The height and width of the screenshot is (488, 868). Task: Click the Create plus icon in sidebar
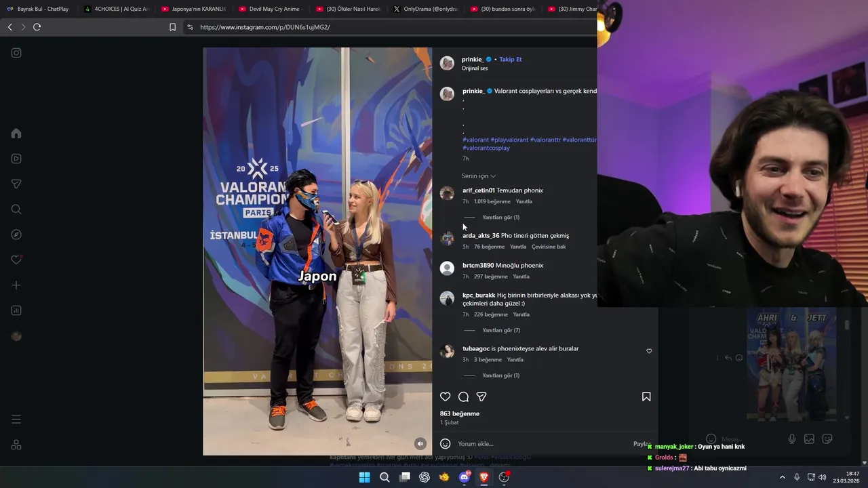point(16,285)
